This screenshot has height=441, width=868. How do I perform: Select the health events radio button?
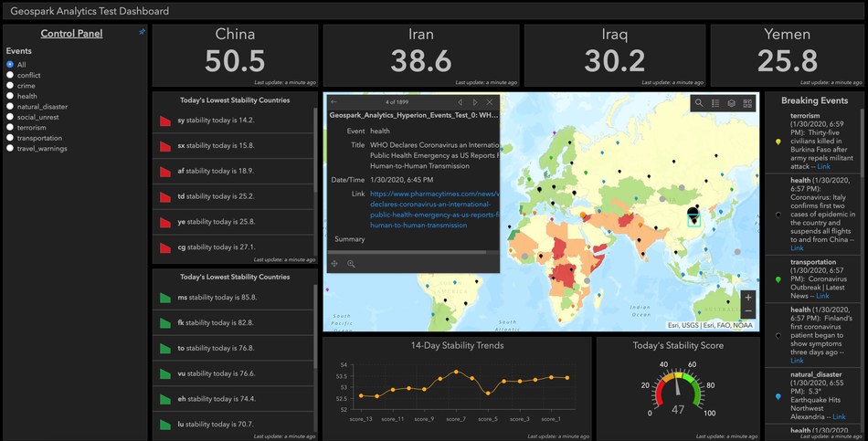[x=9, y=96]
